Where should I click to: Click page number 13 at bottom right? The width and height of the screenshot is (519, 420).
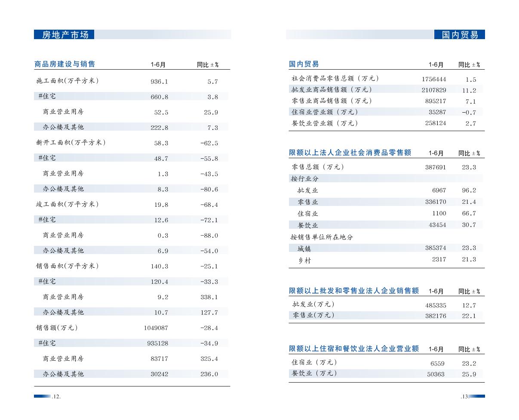point(464,397)
